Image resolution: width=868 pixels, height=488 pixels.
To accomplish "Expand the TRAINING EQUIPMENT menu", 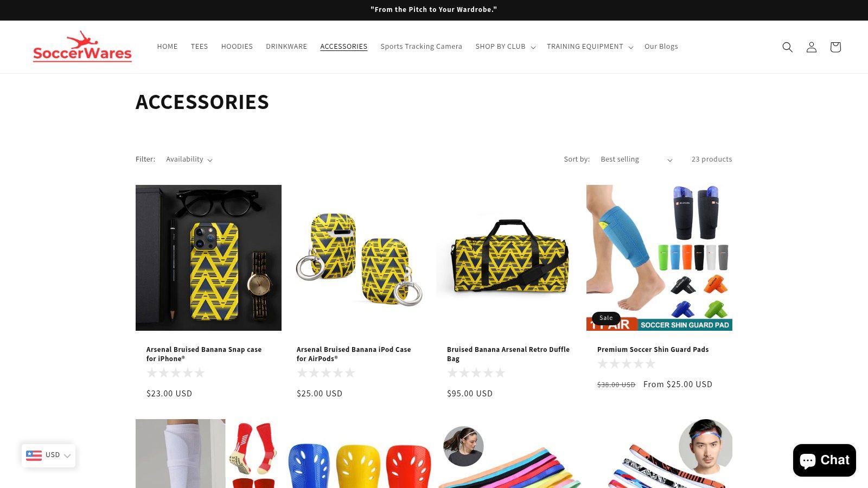I will [x=590, y=47].
